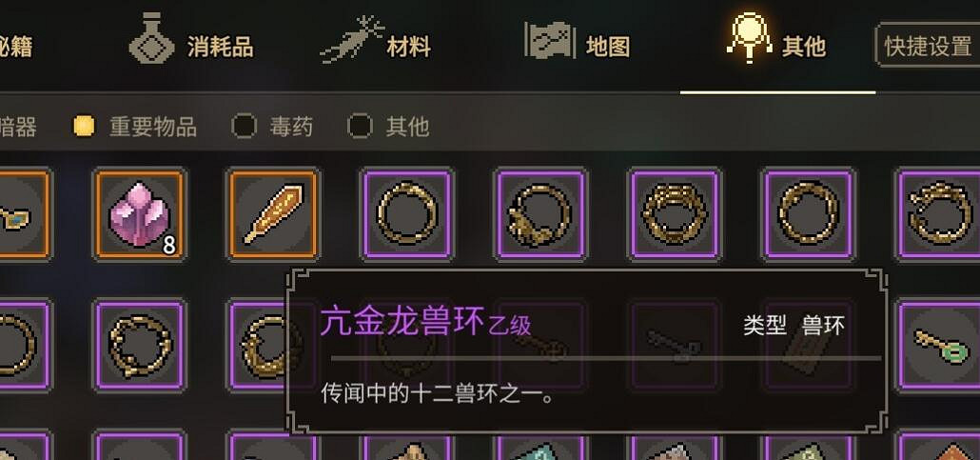The width and height of the screenshot is (980, 460).
Task: Click the map scroll icon
Action: 548,40
